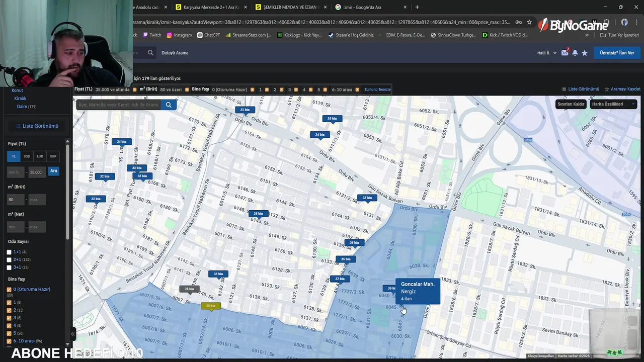Switch to 'ŞEMİKLER MEYDAN VE İZBAN' tab
644x362 pixels.
pos(291,7)
